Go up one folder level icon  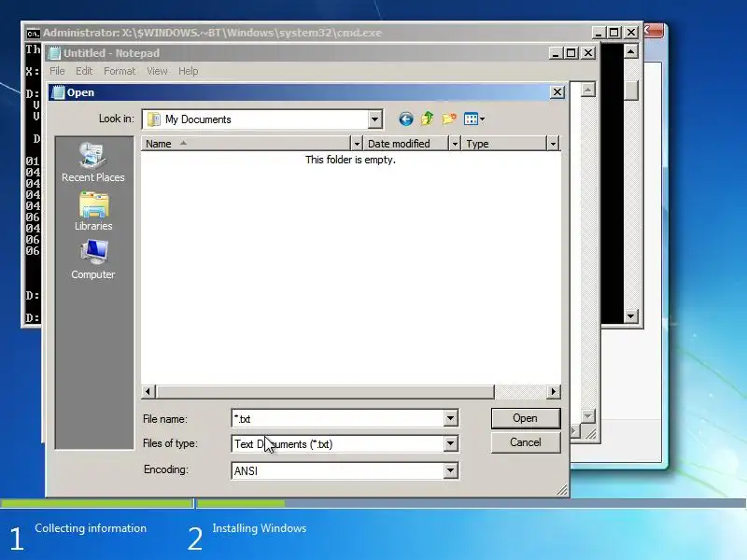pos(428,119)
